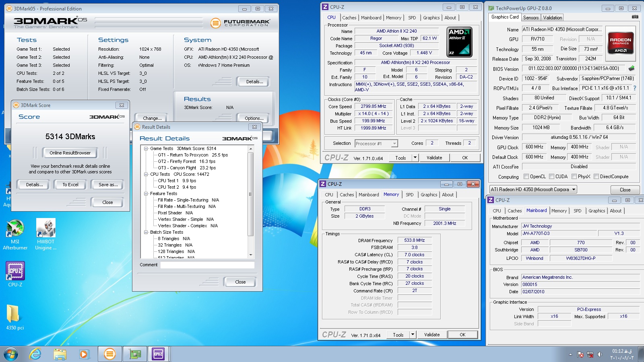Click the Action Center flag tray icon
Viewport: 644px width, 362px height.
pyautogui.click(x=580, y=354)
